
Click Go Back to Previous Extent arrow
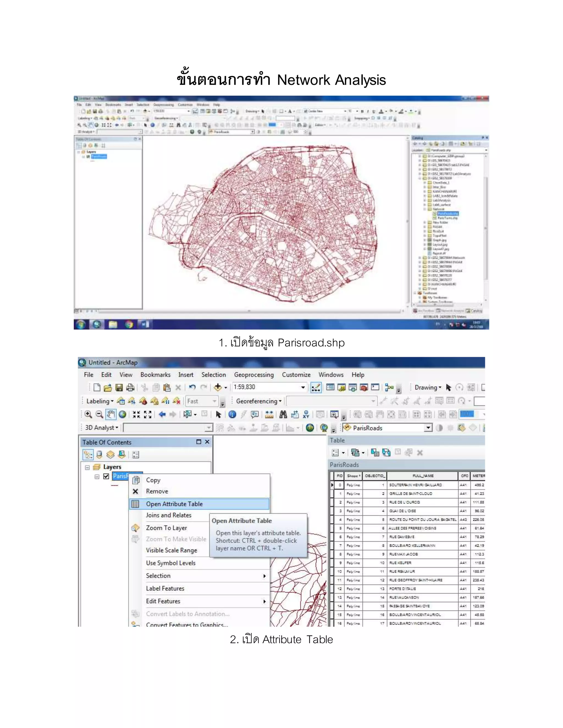tap(162, 414)
